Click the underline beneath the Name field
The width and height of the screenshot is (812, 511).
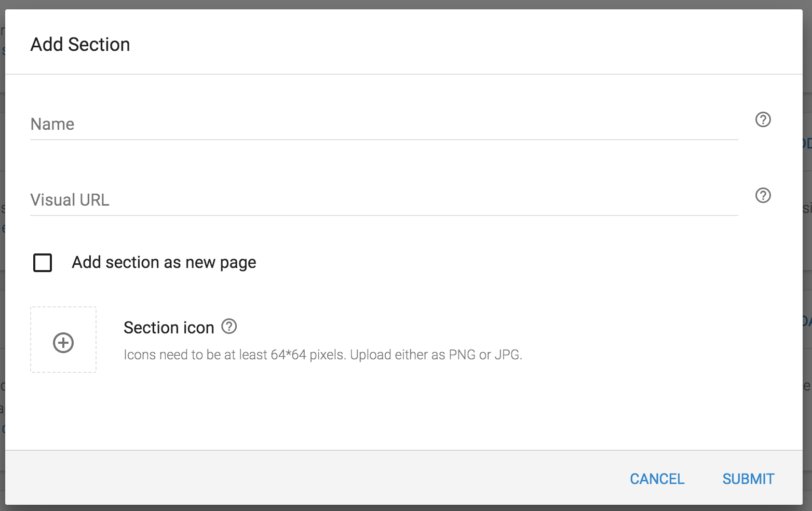point(384,140)
